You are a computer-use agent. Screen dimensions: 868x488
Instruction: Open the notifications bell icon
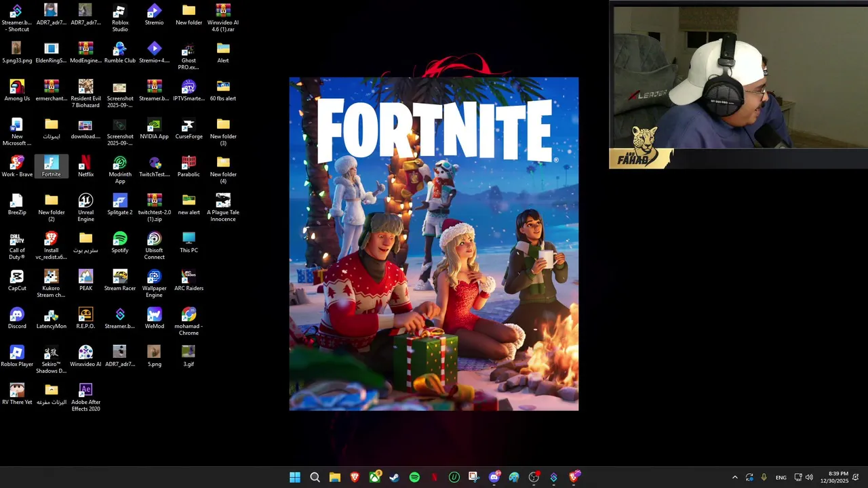pyautogui.click(x=856, y=477)
